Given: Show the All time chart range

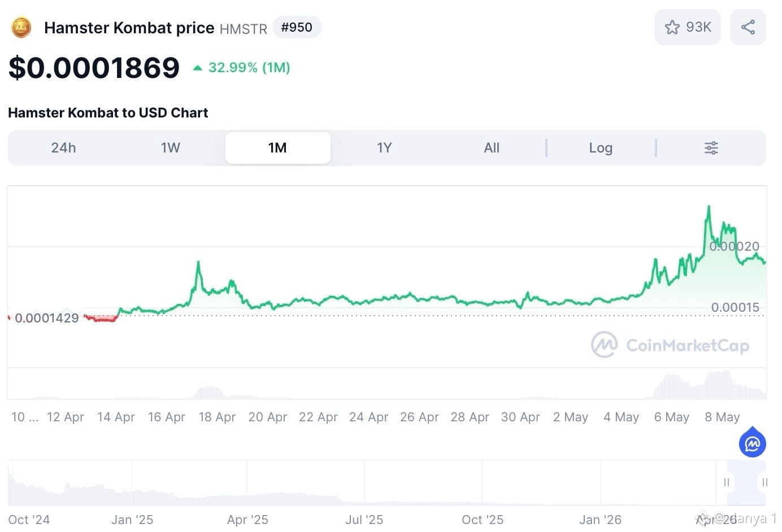Looking at the screenshot, I should (x=492, y=148).
